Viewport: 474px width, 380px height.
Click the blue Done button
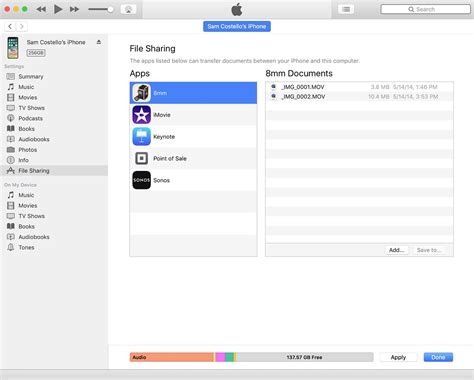click(x=438, y=357)
